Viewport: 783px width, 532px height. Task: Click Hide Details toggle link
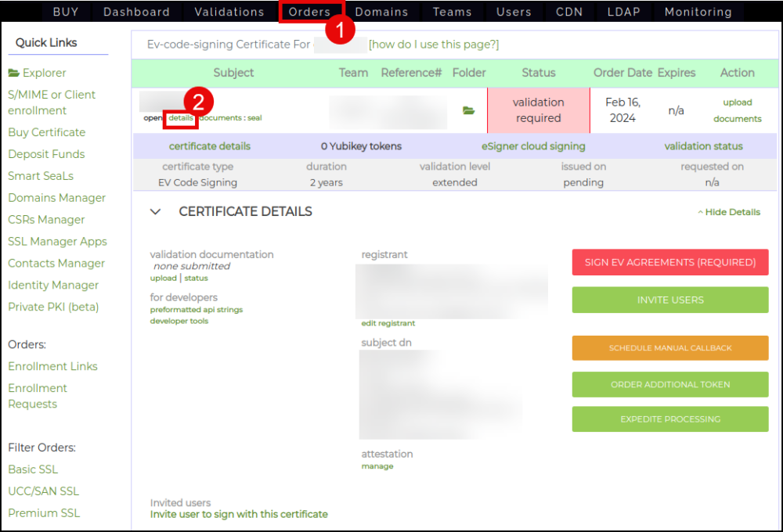click(729, 212)
